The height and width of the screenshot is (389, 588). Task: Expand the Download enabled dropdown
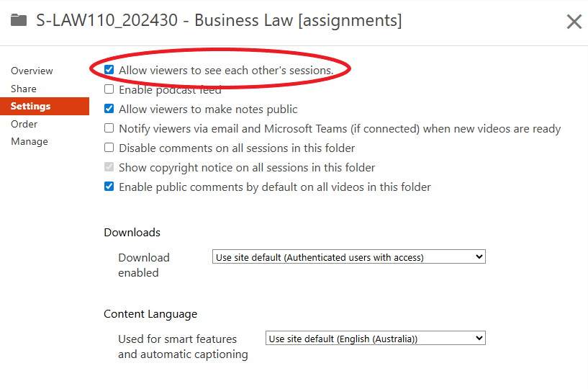(x=350, y=257)
